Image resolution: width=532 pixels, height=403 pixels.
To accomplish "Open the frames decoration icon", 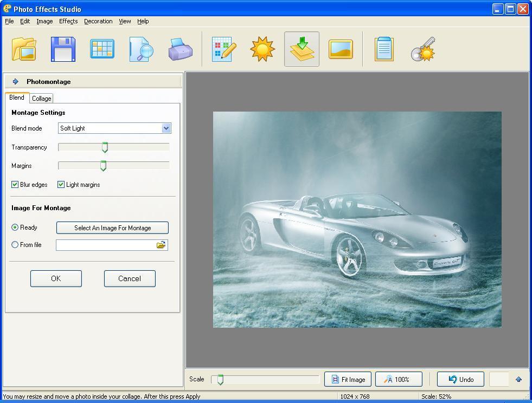I will pos(341,49).
